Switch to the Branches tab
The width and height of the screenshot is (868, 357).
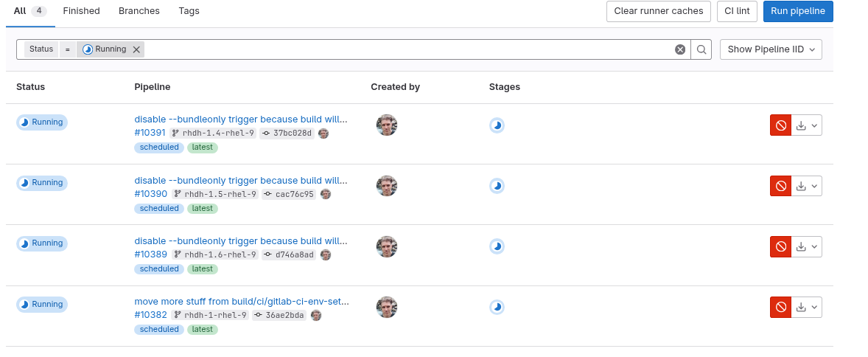(x=139, y=11)
